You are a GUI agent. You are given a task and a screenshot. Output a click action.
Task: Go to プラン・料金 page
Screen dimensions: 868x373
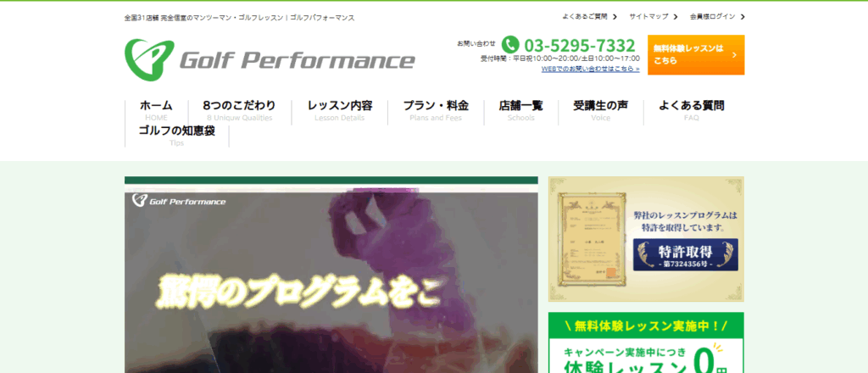coord(436,110)
